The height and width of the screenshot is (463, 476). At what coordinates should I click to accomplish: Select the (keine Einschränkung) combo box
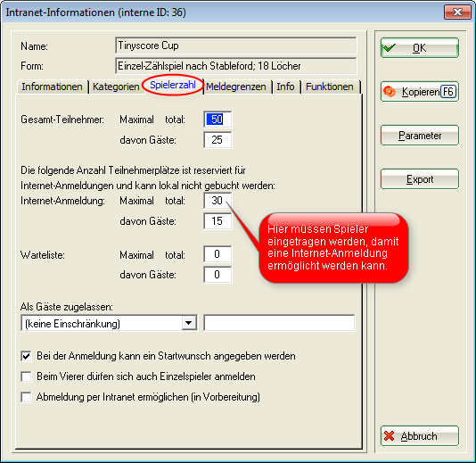pyautogui.click(x=109, y=323)
